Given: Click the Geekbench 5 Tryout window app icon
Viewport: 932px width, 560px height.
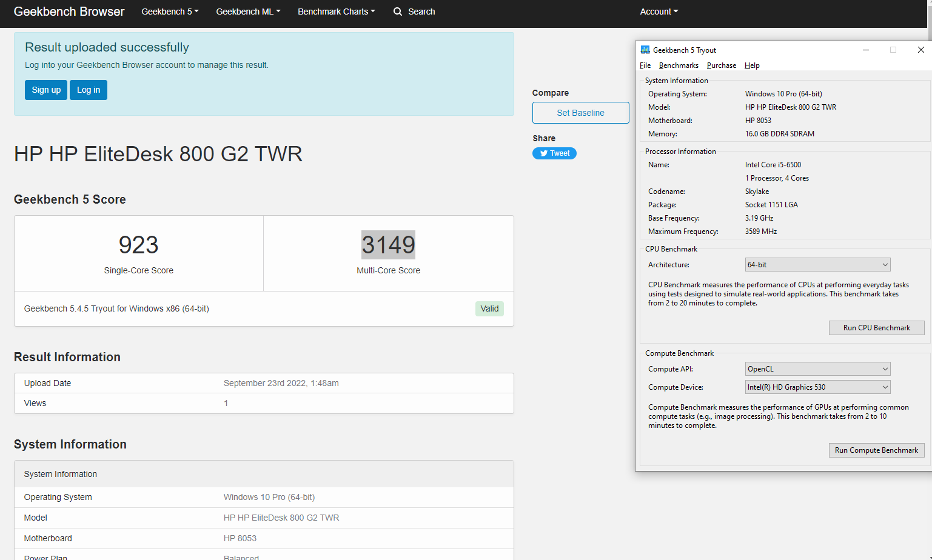Looking at the screenshot, I should click(645, 50).
